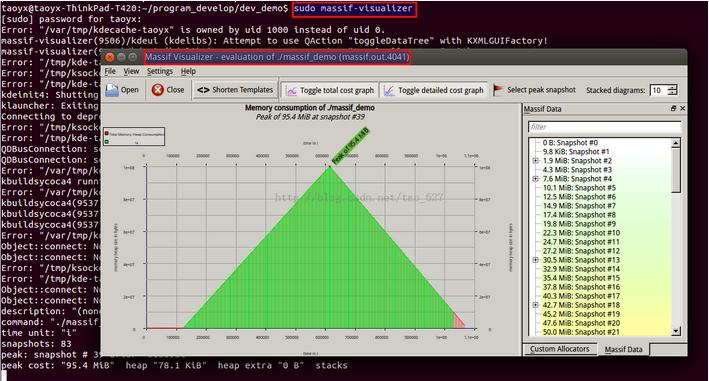
Task: Increase the Stacked diagrams value with the up arrow
Action: click(x=673, y=87)
